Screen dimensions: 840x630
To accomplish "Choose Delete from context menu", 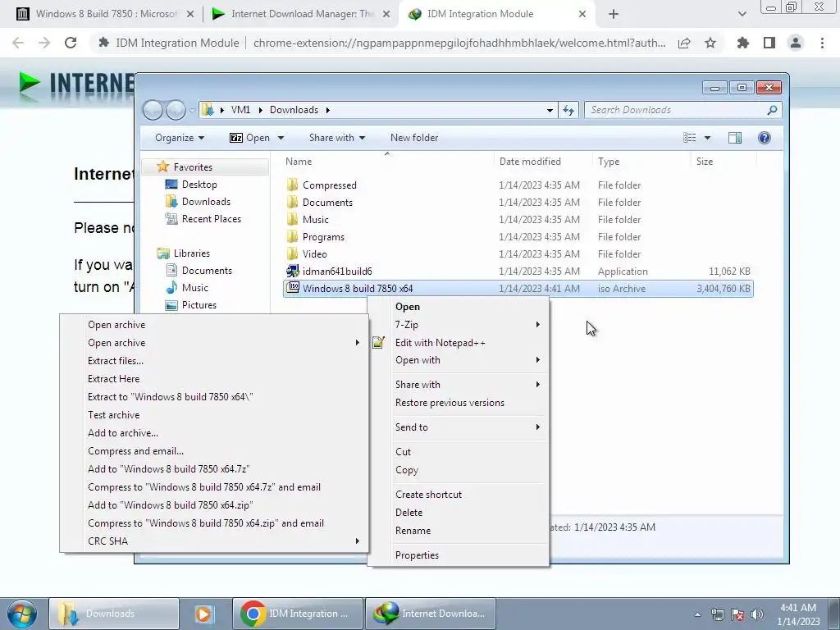I will [x=459, y=512].
